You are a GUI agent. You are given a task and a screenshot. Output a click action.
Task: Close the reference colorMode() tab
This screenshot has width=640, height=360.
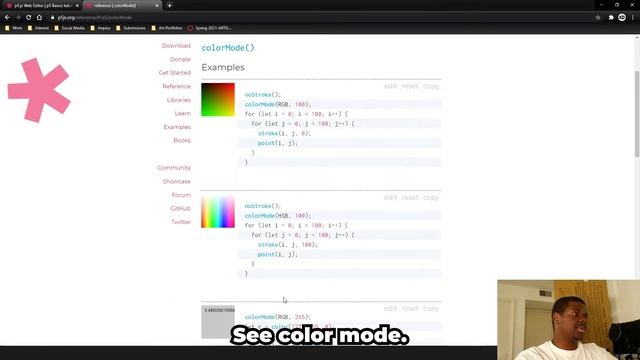(x=157, y=6)
